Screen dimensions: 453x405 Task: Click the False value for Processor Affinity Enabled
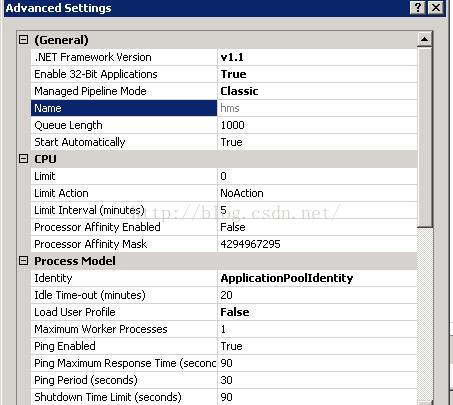(233, 227)
